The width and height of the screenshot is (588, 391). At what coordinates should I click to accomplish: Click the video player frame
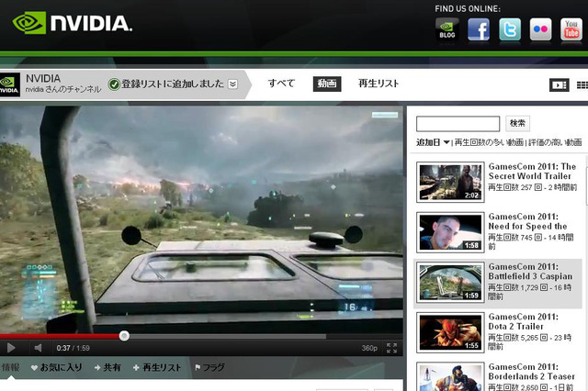(x=201, y=219)
